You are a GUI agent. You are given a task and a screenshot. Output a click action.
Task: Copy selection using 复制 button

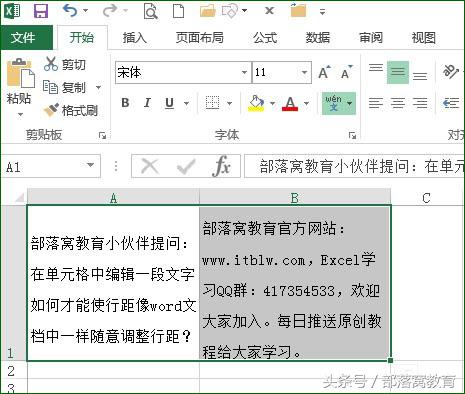(65, 87)
